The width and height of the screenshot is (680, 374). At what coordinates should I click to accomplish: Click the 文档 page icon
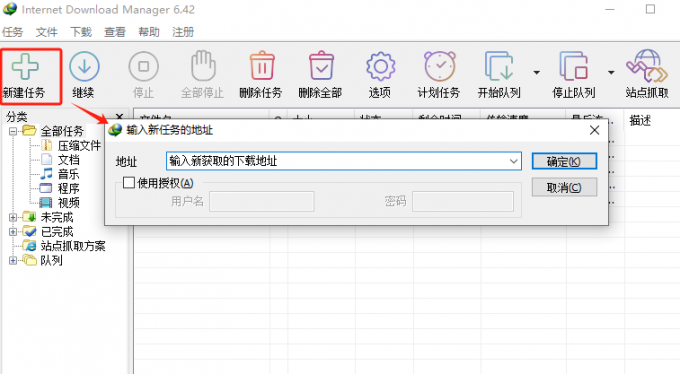46,160
